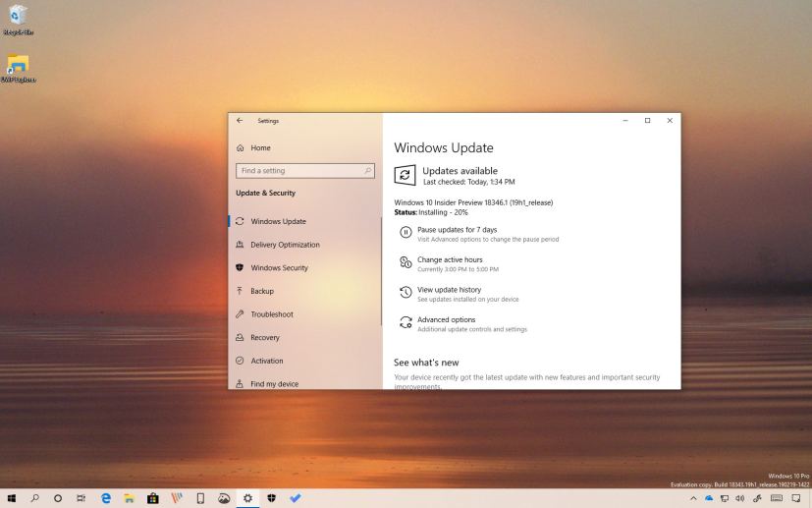The width and height of the screenshot is (812, 508).
Task: Select Windows Update in the sidebar
Action: coord(279,221)
